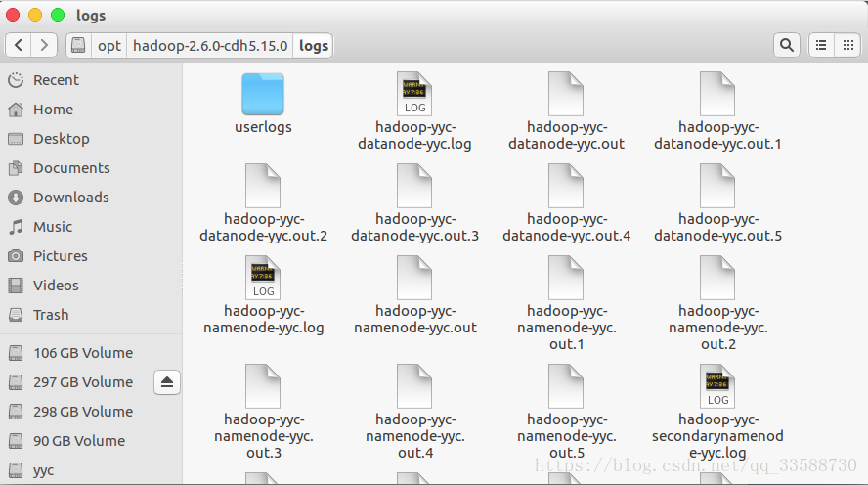This screenshot has height=485, width=868.
Task: Select hadoop-yyc-datanode-yyc.out file icon
Action: (566, 94)
